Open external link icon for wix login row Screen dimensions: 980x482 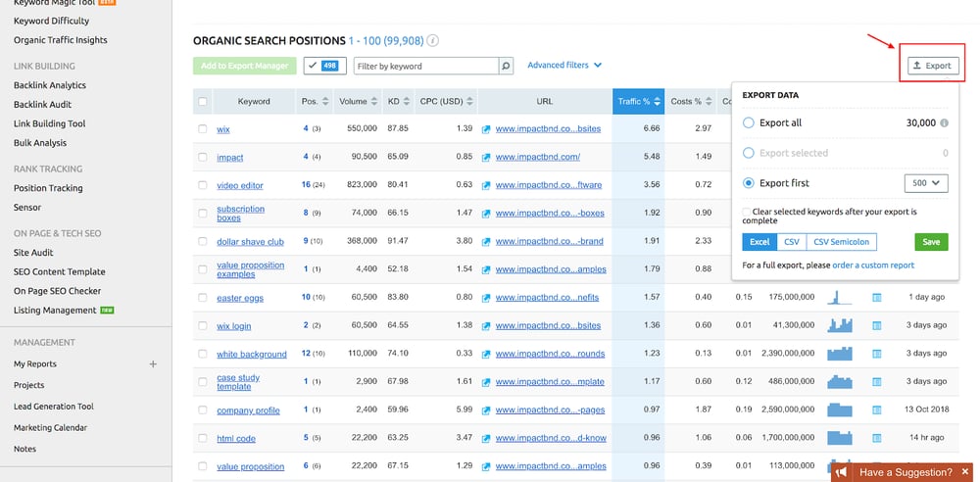click(486, 325)
